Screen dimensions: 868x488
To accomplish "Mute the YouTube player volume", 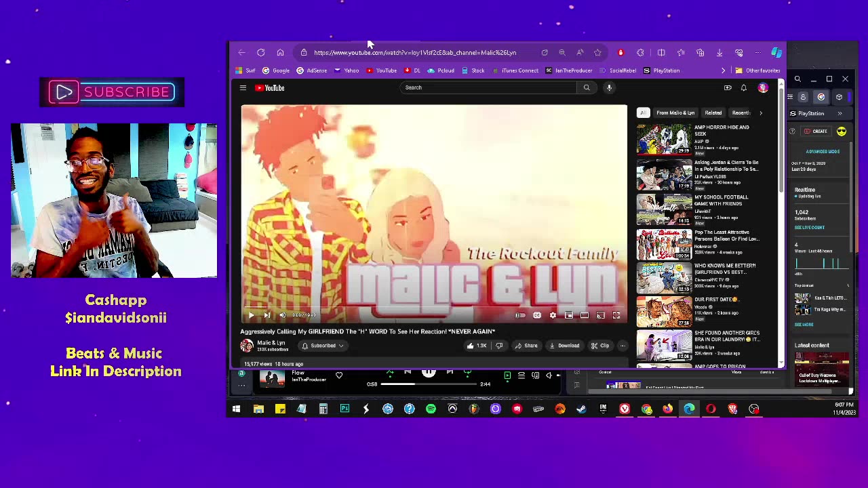I will [282, 315].
